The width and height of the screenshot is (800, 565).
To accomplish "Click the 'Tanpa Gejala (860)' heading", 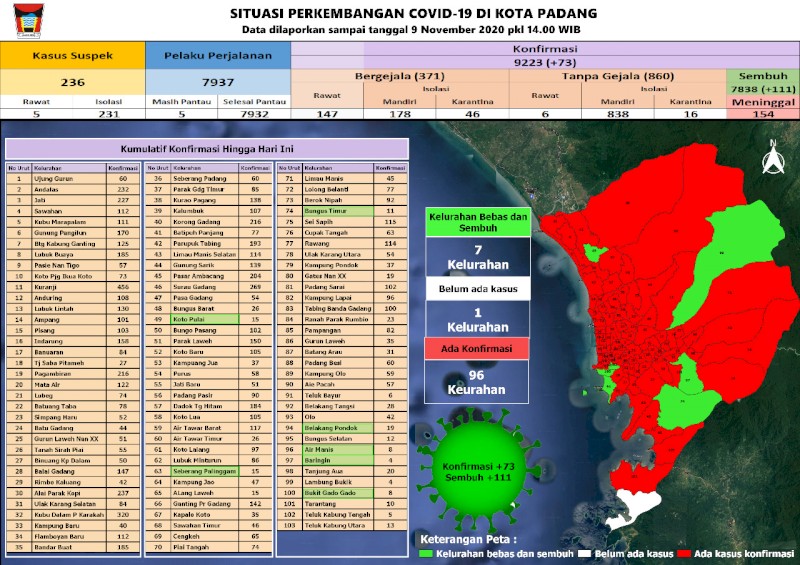I will tap(618, 76).
